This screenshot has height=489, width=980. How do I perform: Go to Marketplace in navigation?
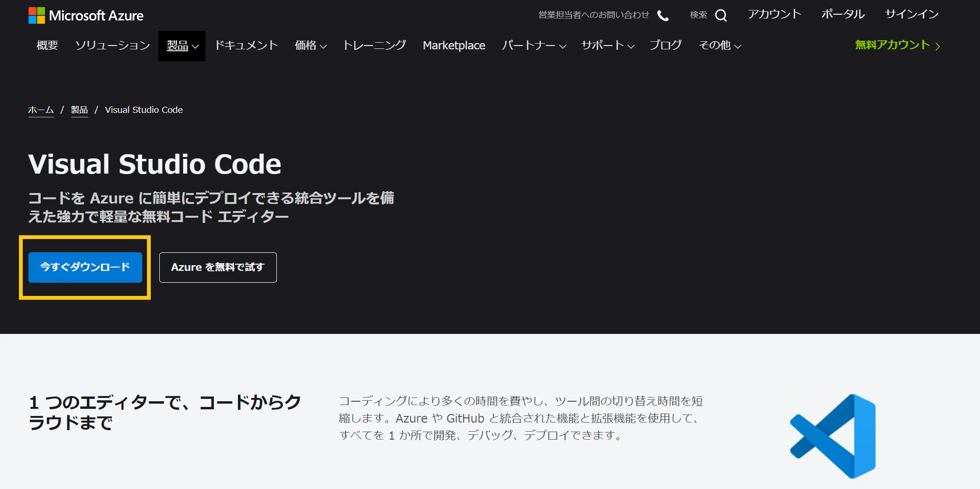(454, 46)
